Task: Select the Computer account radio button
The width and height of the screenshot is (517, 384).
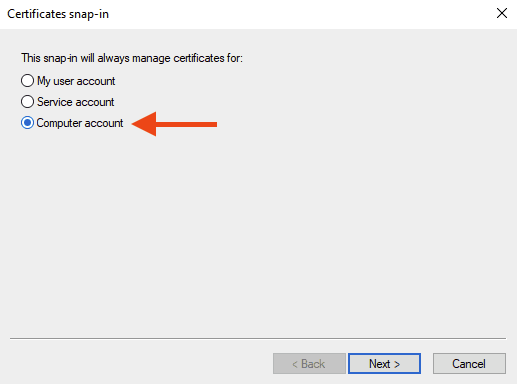Action: 27,123
